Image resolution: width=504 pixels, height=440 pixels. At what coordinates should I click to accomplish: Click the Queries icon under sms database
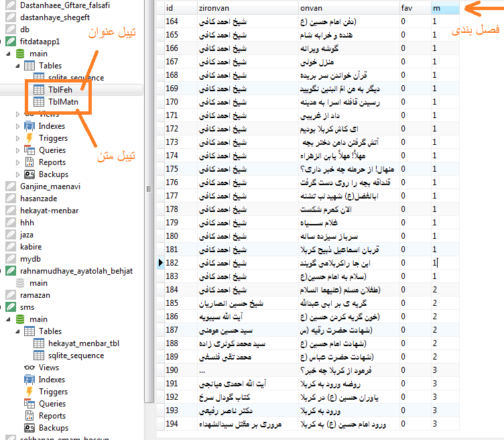[x=29, y=404]
